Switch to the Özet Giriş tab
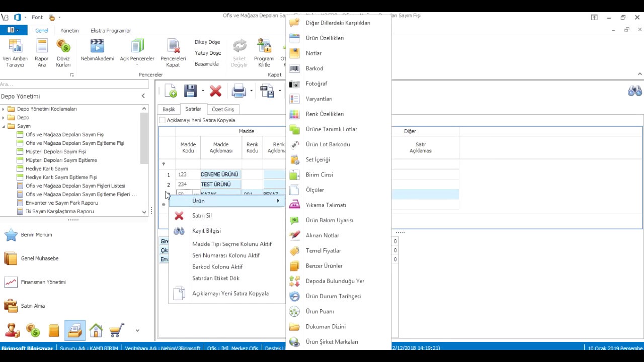 [222, 109]
